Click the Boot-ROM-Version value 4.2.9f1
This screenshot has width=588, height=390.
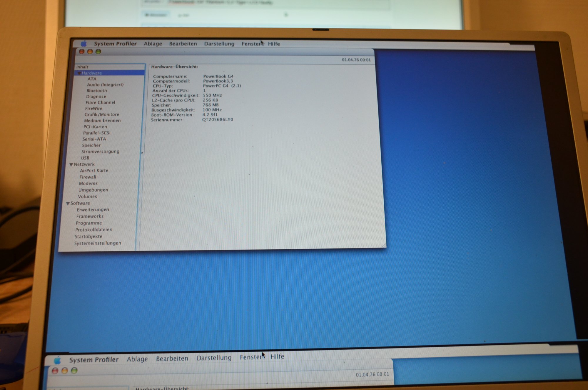(x=210, y=115)
